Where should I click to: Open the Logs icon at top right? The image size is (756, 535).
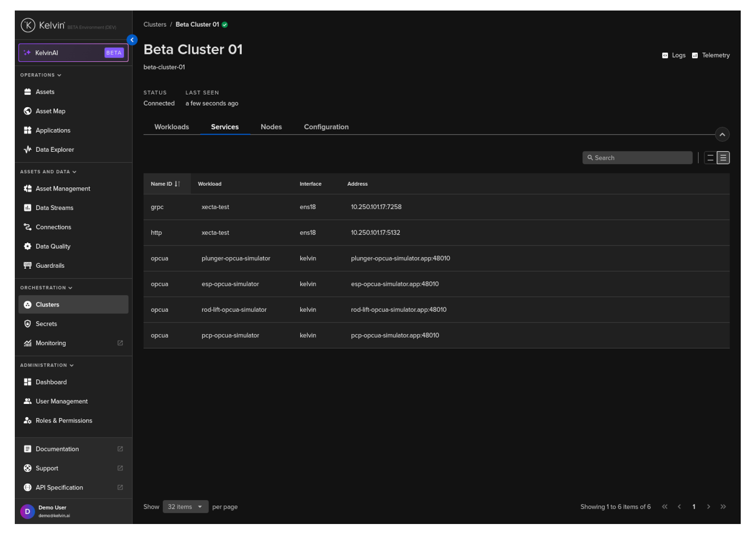pos(665,55)
